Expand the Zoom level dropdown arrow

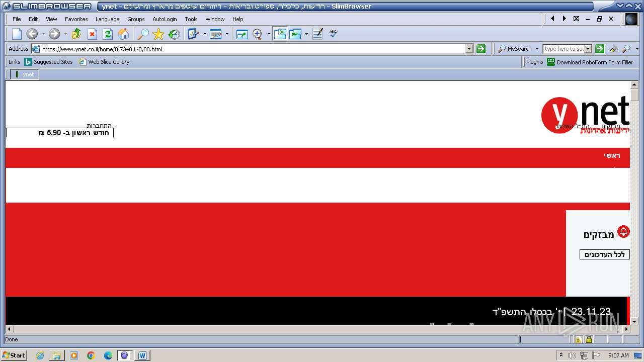tap(269, 34)
